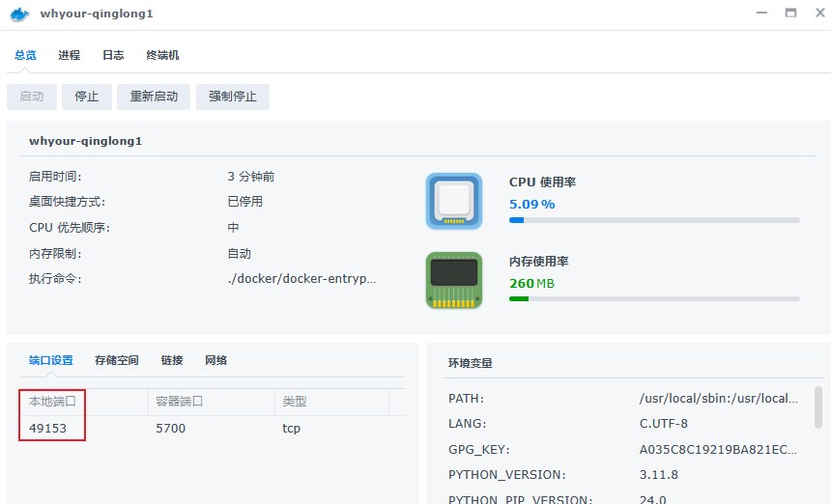Show the 存储空间 tab
This screenshot has height=504, width=831.
[116, 360]
